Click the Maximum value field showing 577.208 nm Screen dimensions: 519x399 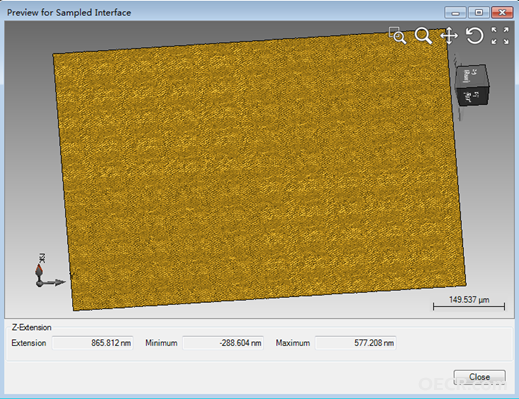(x=355, y=343)
